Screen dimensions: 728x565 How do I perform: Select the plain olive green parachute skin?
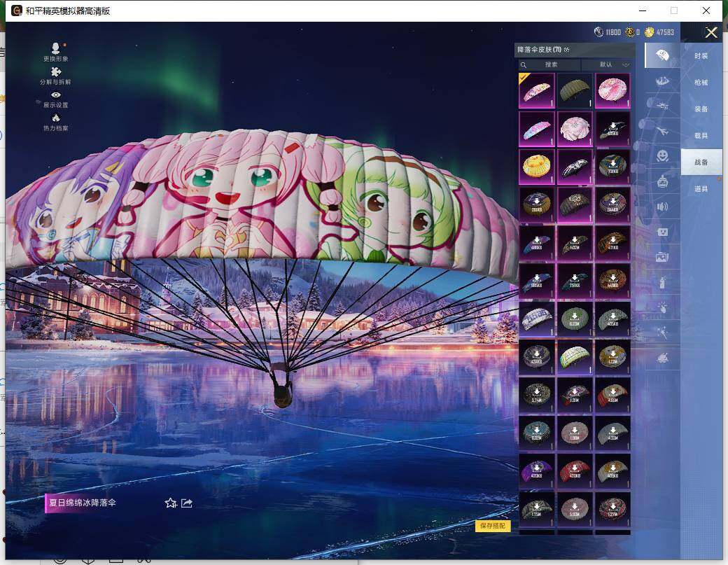574,90
